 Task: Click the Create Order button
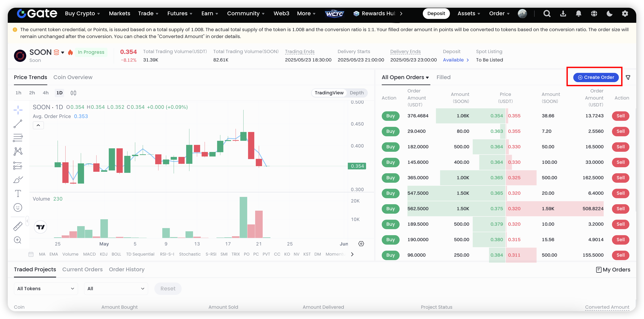pyautogui.click(x=596, y=78)
